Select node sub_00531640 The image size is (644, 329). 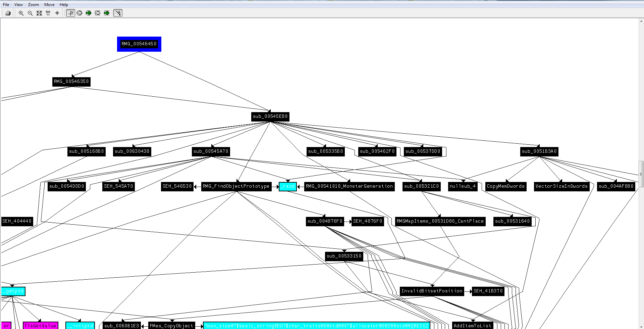click(x=513, y=221)
